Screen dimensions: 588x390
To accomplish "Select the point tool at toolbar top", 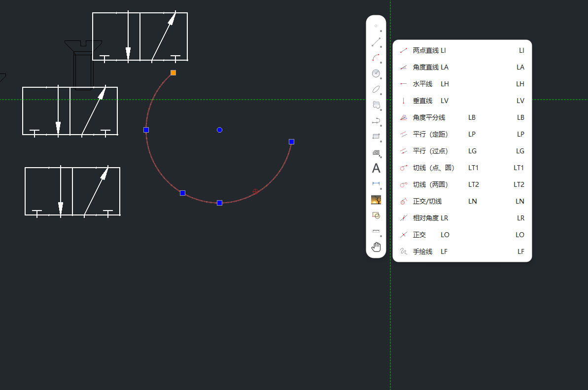I will tap(376, 26).
